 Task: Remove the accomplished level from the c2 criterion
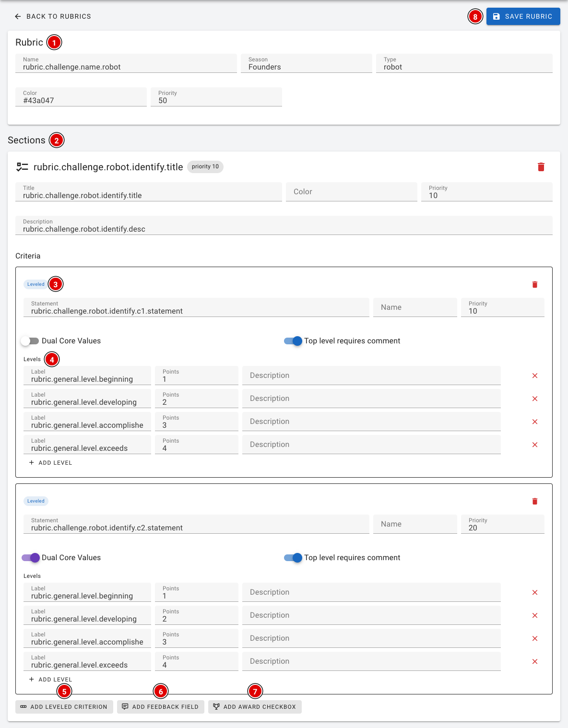click(x=535, y=638)
